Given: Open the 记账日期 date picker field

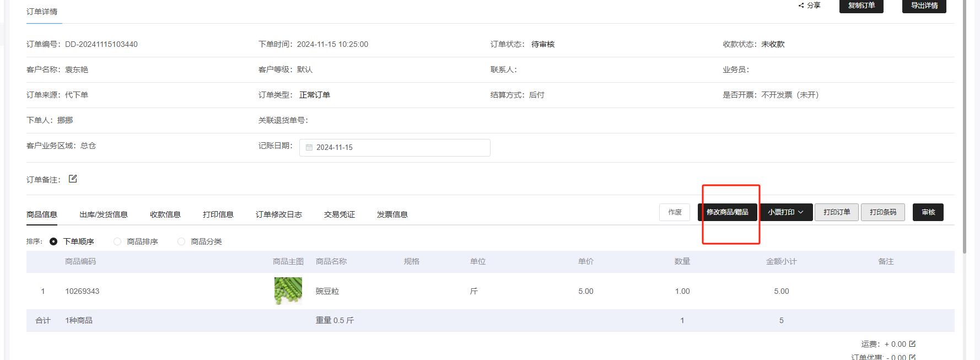Looking at the screenshot, I should click(x=395, y=148).
